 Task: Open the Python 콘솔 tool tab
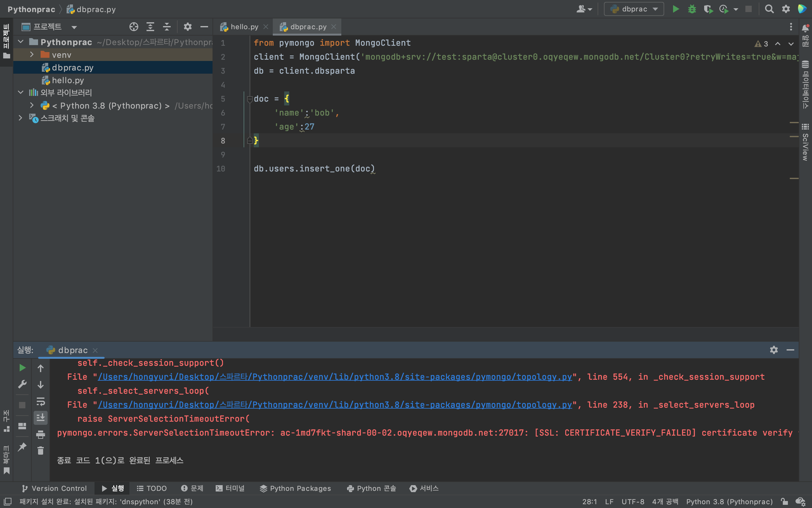(371, 488)
